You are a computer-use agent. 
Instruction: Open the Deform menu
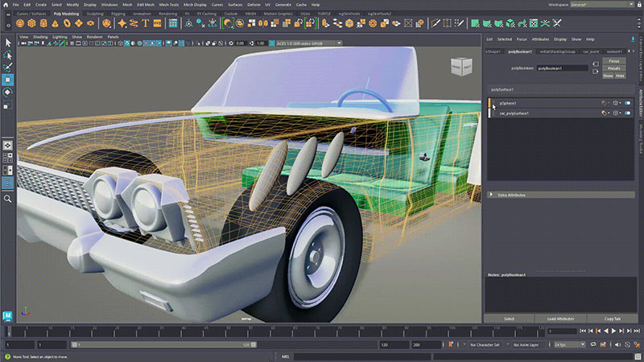click(x=254, y=5)
